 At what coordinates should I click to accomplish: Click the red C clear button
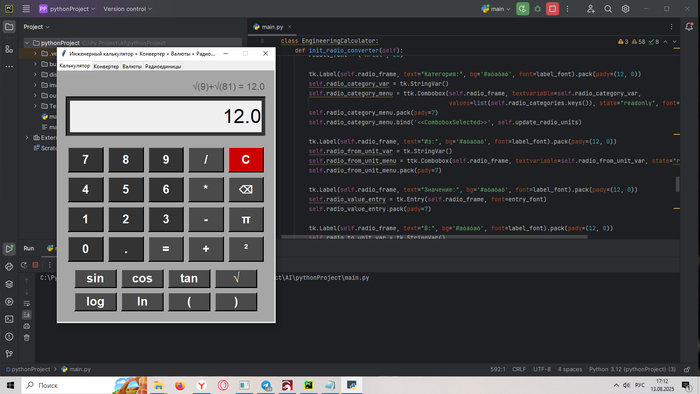(x=246, y=160)
